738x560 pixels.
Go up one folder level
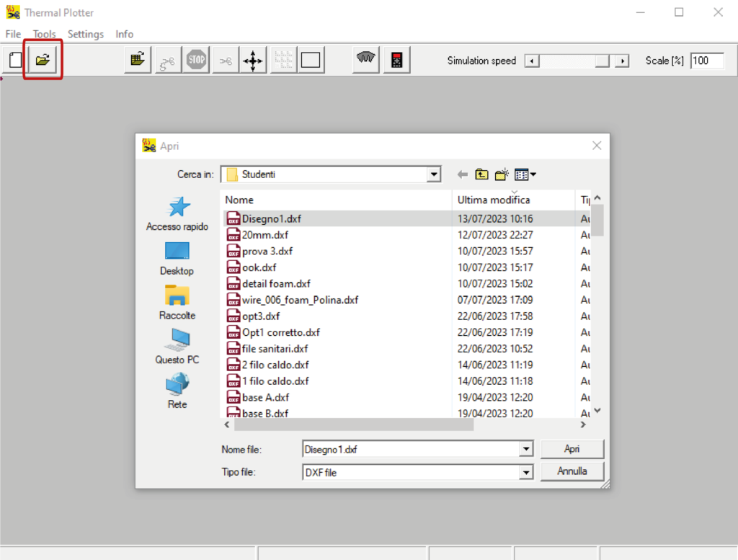[481, 174]
